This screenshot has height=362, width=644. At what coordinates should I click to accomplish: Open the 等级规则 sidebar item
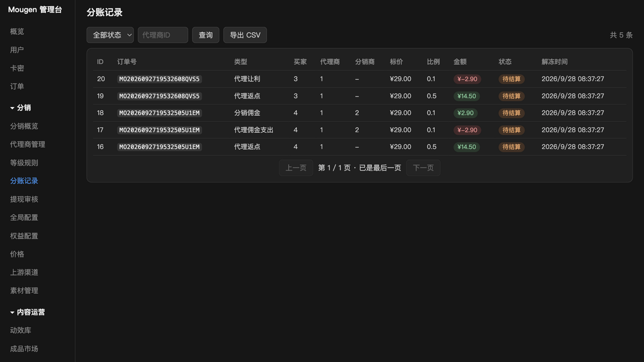24,163
